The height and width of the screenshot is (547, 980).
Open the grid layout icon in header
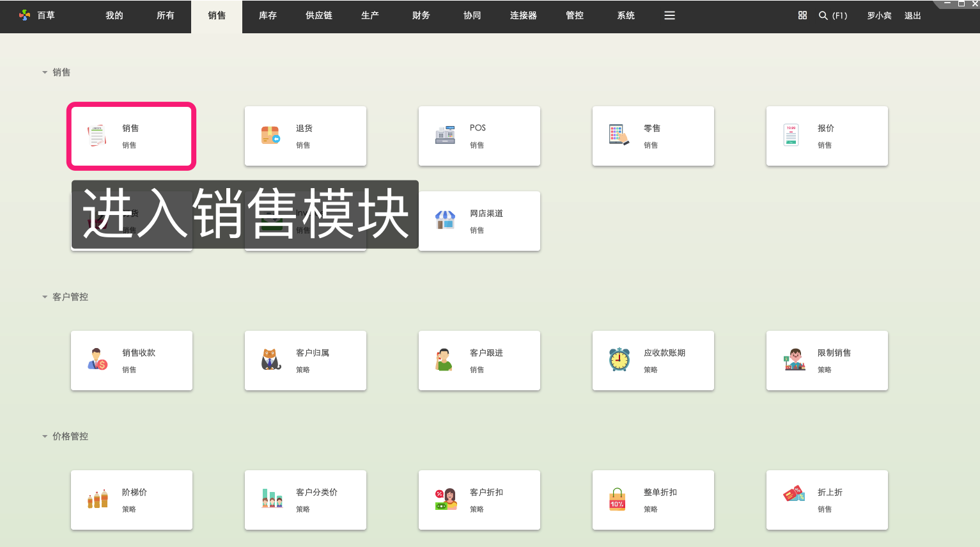(802, 15)
